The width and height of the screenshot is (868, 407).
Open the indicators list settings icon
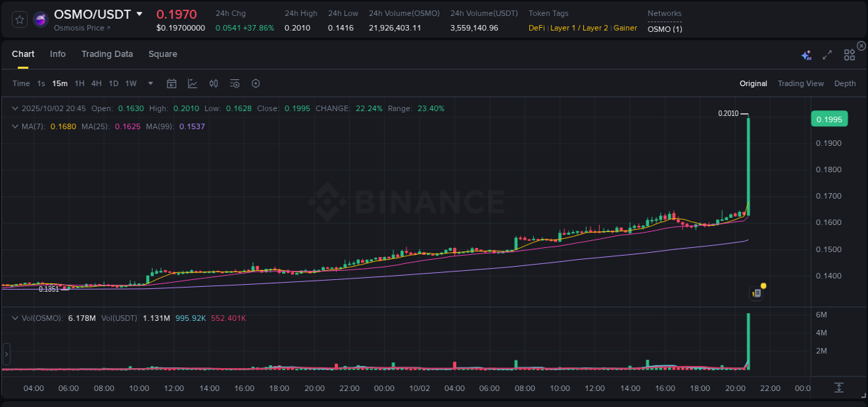[234, 83]
